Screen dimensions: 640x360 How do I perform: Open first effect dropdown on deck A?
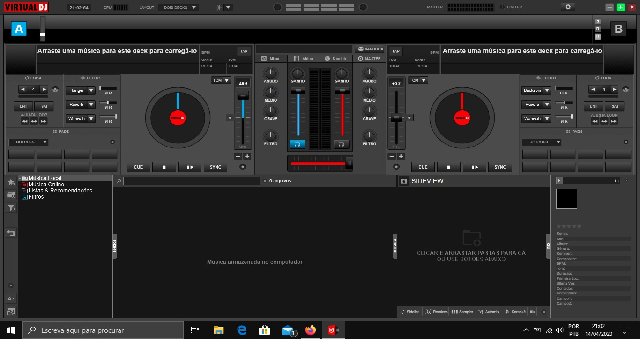coord(80,91)
